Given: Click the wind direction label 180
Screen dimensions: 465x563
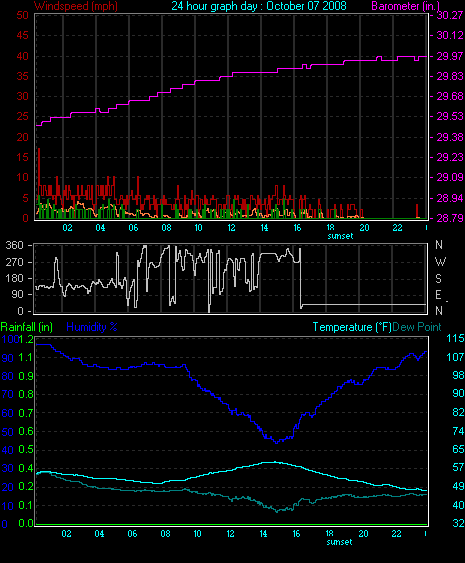Looking at the screenshot, I should 15,278.
